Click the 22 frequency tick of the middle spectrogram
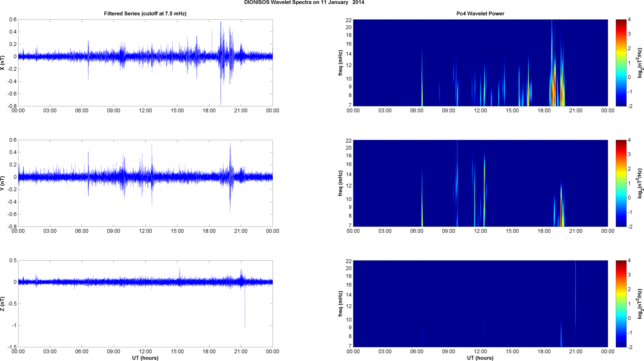Viewport: 644px width, 361px height. (x=348, y=140)
